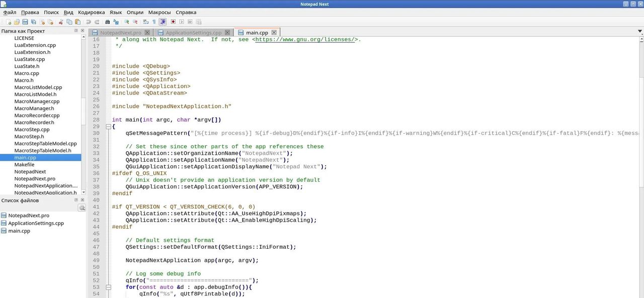Image resolution: width=644 pixels, height=298 pixels.
Task: Switch to the ApplicationSettings.cpp tab
Action: click(x=193, y=33)
